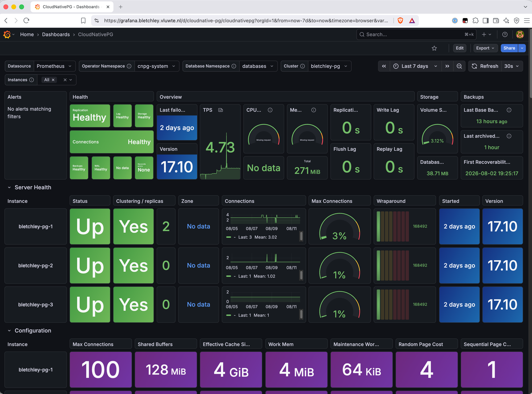
Task: Show info for the Memory panel
Action: (x=314, y=110)
